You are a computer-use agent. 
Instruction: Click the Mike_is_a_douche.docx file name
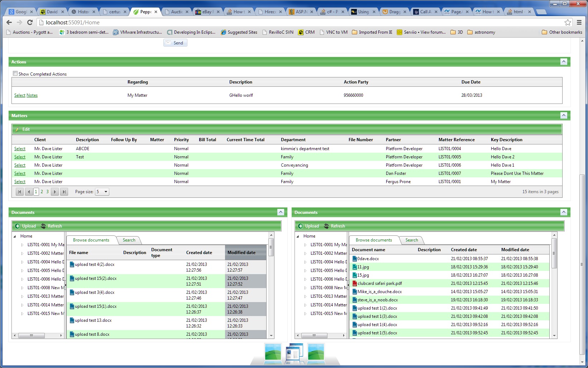379,292
